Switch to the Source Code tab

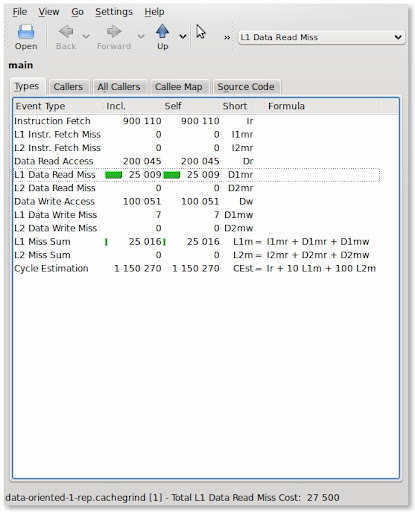[246, 87]
